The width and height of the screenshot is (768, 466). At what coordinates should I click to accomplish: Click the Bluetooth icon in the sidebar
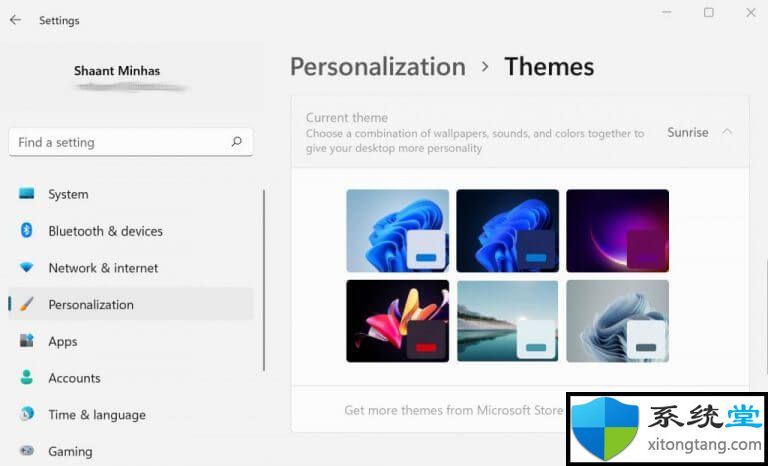pos(26,230)
